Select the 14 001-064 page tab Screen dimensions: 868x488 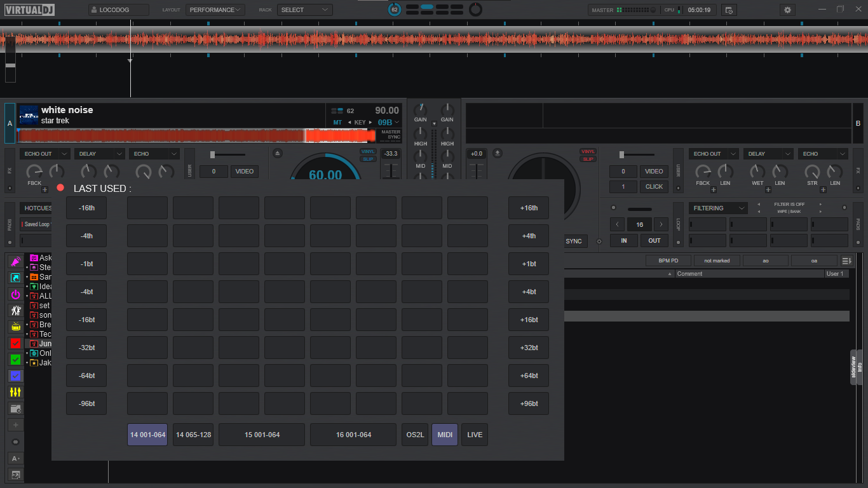147,435
